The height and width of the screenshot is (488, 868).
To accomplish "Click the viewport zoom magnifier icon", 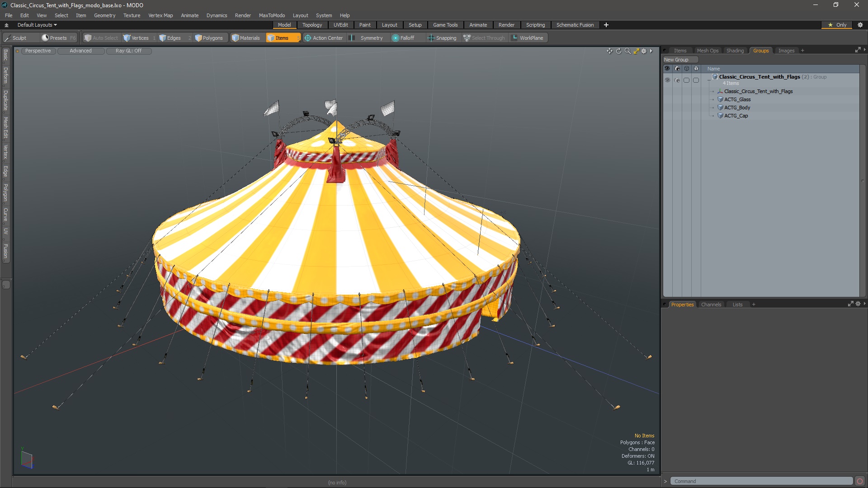I will [627, 51].
